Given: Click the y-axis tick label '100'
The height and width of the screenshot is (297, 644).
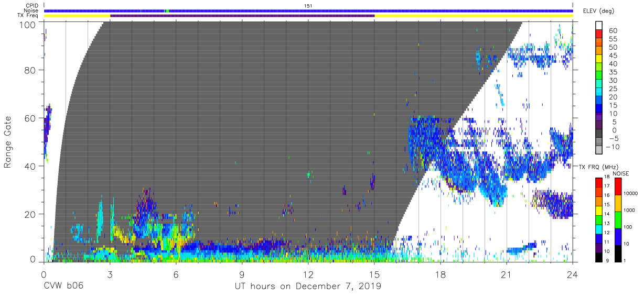Looking at the screenshot, I should [28, 24].
